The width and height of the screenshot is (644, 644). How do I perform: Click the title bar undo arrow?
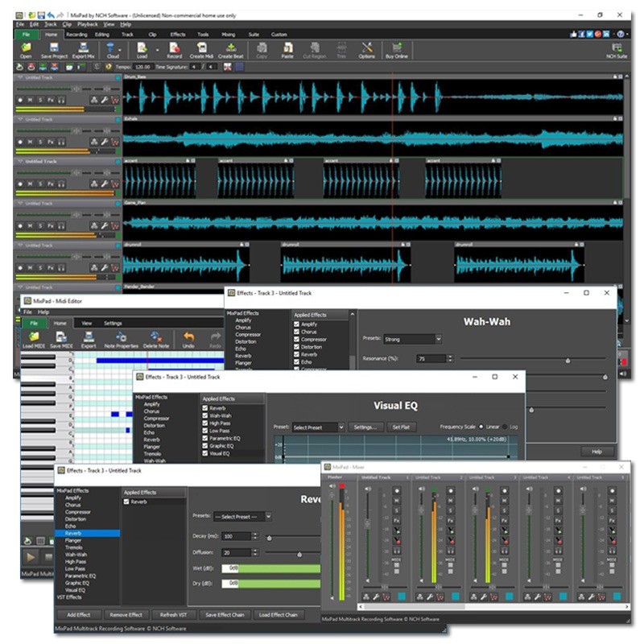pyautogui.click(x=51, y=15)
